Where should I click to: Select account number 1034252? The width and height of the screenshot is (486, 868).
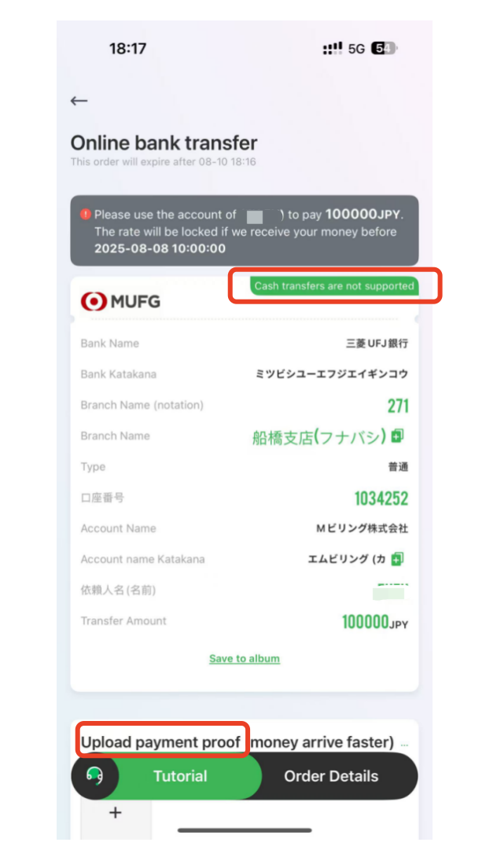381,498
